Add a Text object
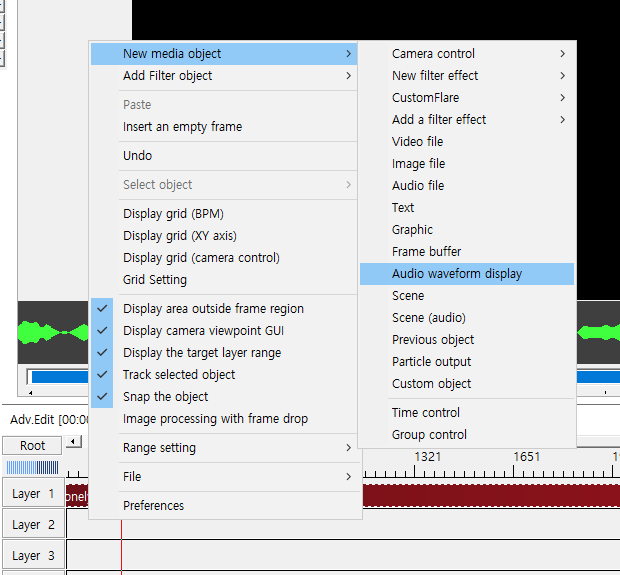This screenshot has height=575, width=620. click(467, 208)
